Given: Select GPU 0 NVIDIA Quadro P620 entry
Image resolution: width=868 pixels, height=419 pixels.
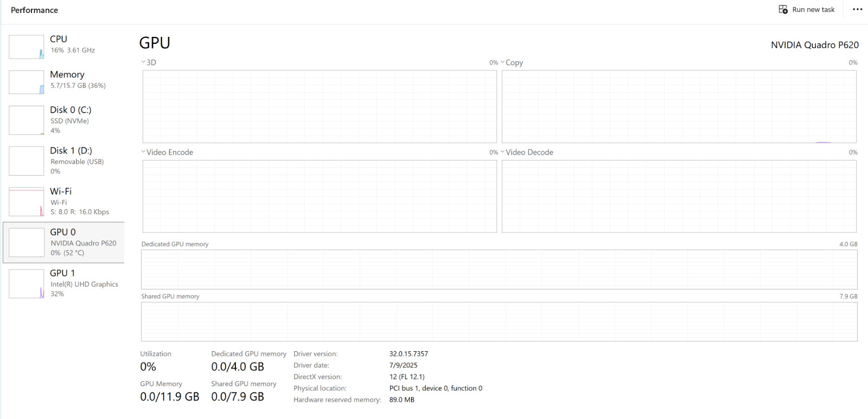Looking at the screenshot, I should 63,242.
